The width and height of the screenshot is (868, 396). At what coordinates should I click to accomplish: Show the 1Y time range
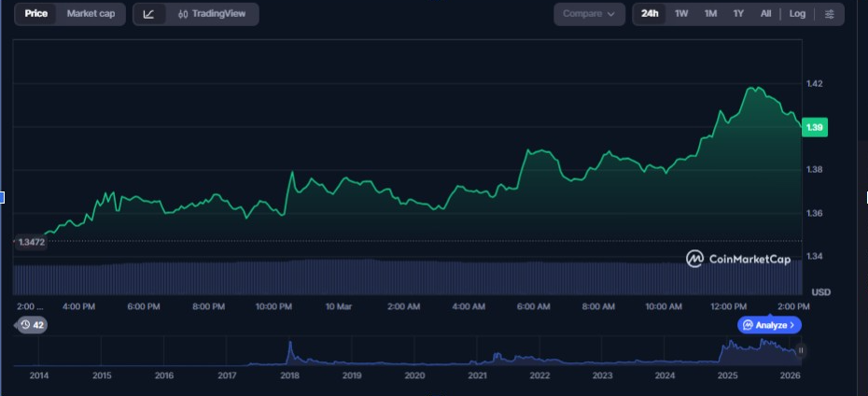click(738, 14)
